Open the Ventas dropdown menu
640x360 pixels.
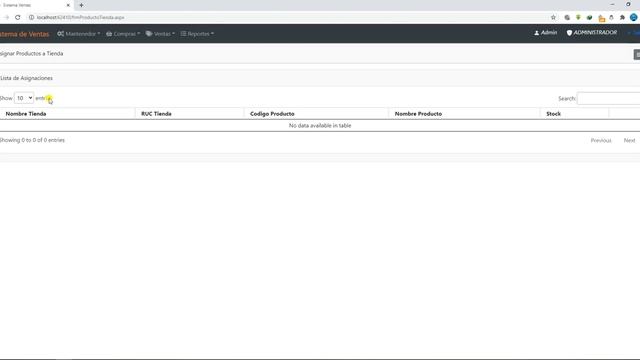click(x=160, y=34)
